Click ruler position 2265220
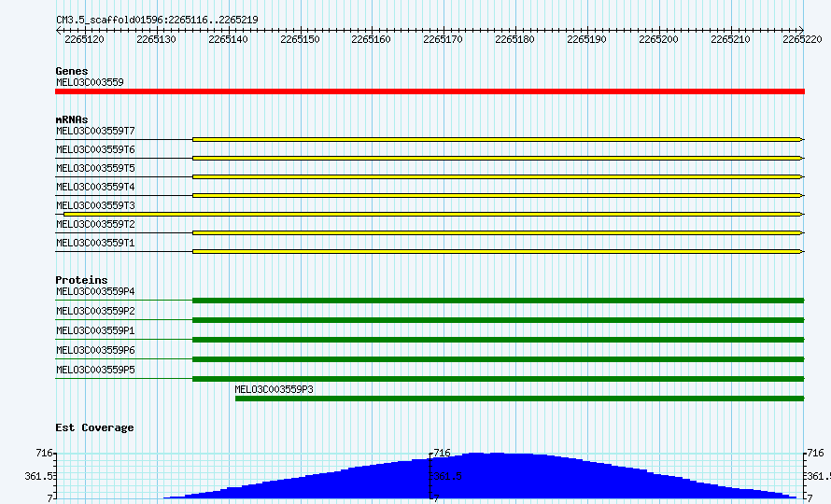Viewport: 831px width, 504px height. [x=802, y=40]
